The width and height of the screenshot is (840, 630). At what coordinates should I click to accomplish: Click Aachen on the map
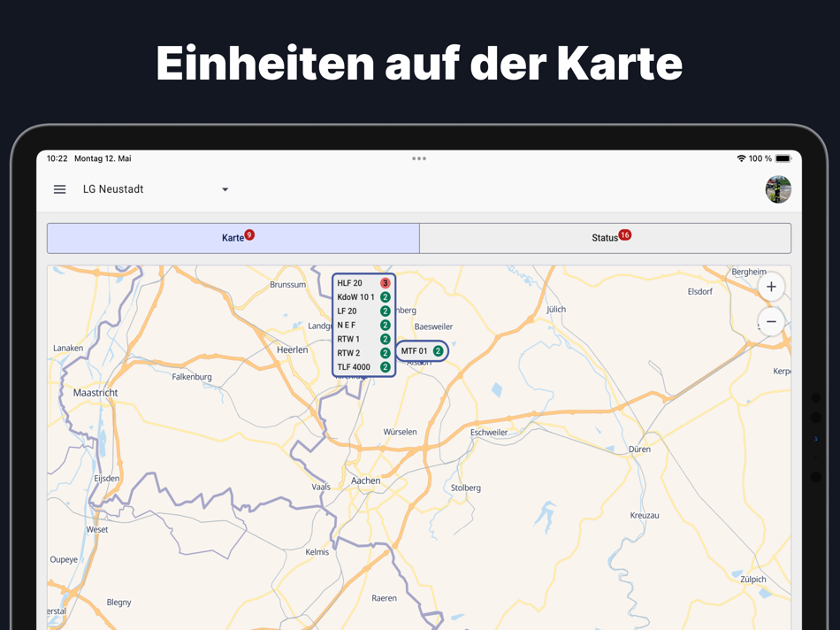pos(364,480)
